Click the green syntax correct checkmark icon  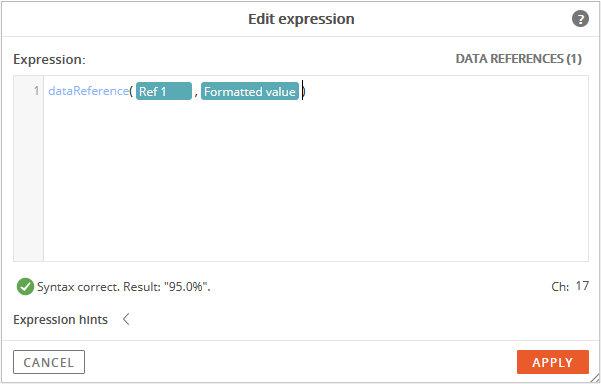click(x=25, y=286)
